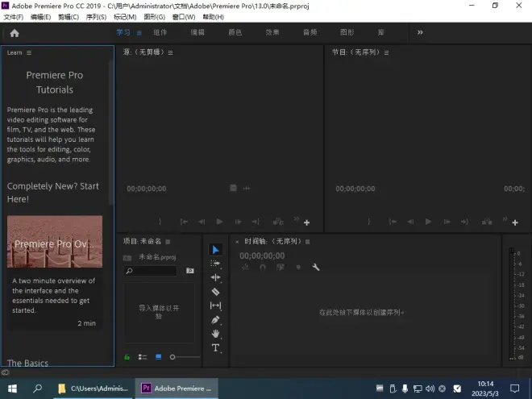Viewport: 532px width, 399px height.
Task: Toggle project writable lock icon
Action: click(127, 357)
